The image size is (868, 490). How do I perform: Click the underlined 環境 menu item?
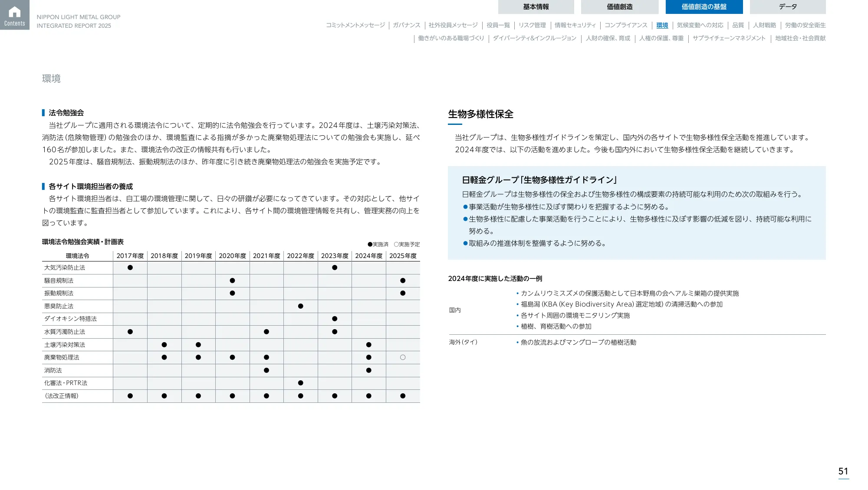pyautogui.click(x=662, y=25)
